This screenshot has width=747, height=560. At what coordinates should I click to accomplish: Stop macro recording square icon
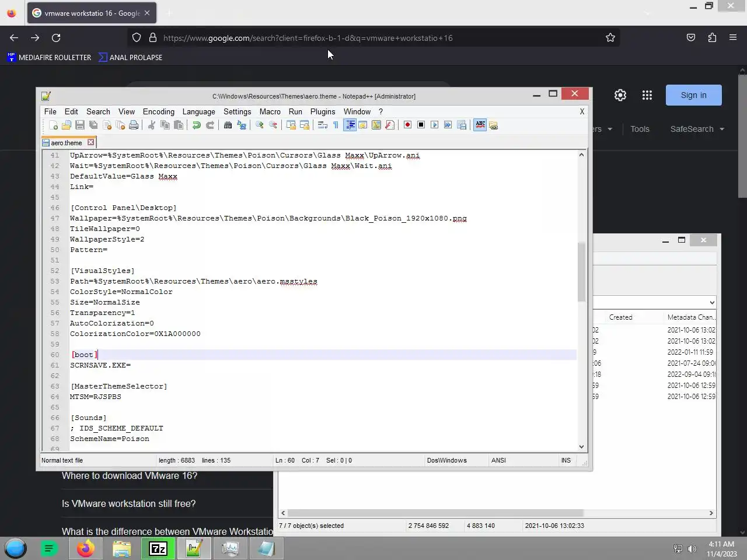pos(421,125)
